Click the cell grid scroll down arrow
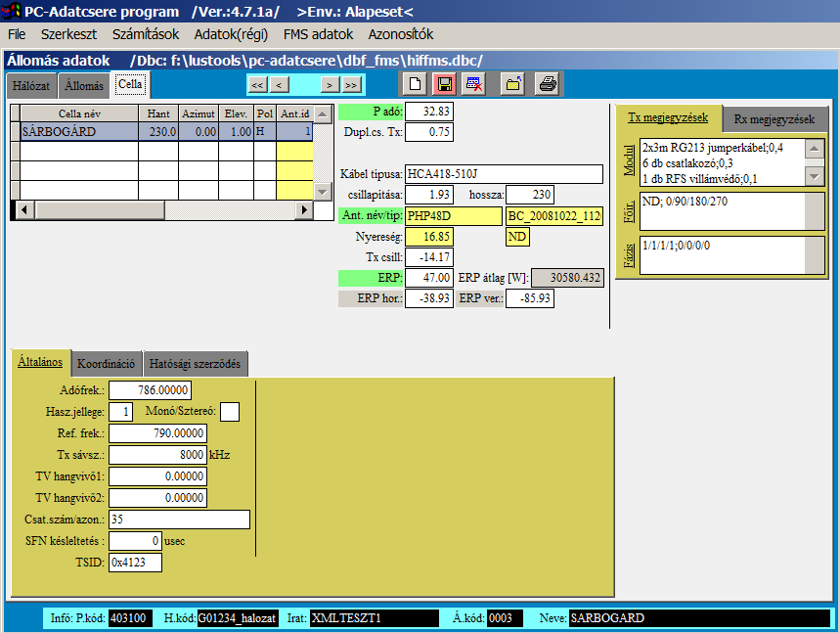840x633 pixels. click(322, 192)
